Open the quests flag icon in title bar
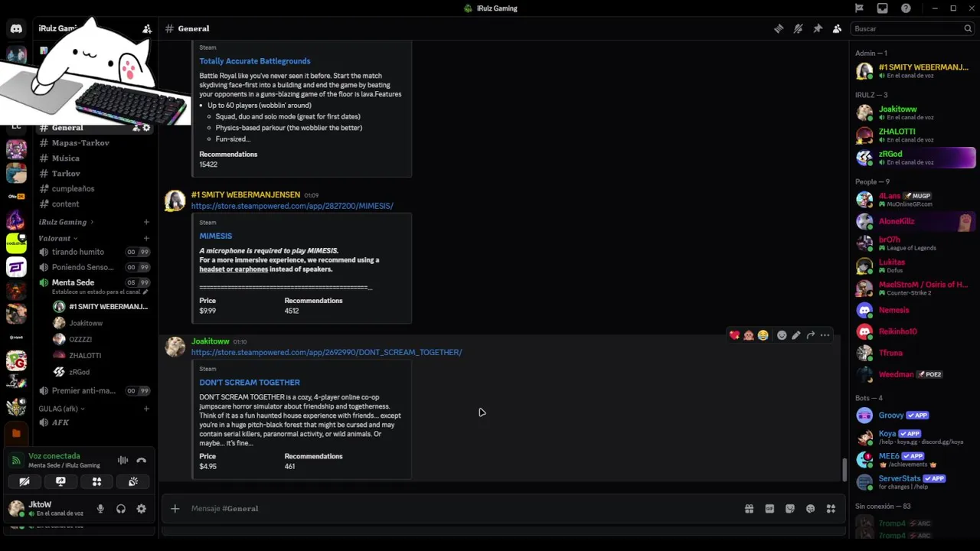 (859, 8)
